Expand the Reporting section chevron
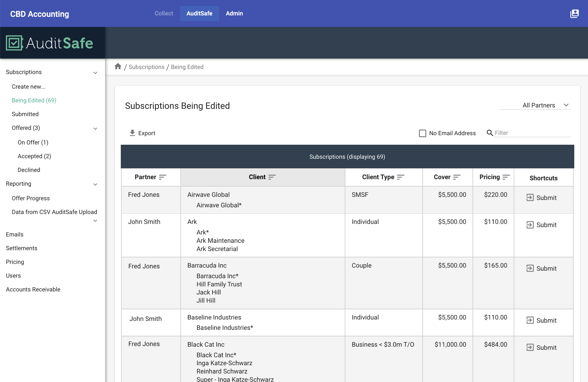 [x=95, y=184]
